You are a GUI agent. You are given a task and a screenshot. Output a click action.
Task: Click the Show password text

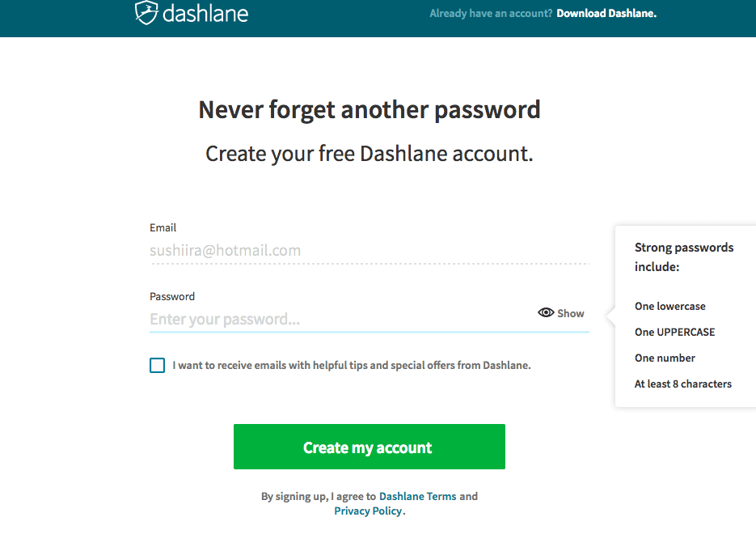click(571, 313)
